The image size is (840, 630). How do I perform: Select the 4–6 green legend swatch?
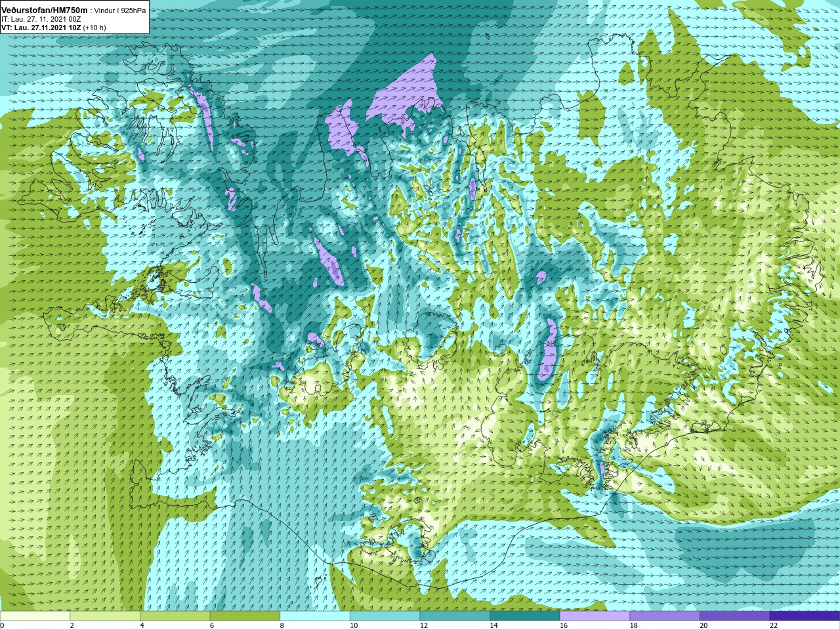(x=175, y=616)
